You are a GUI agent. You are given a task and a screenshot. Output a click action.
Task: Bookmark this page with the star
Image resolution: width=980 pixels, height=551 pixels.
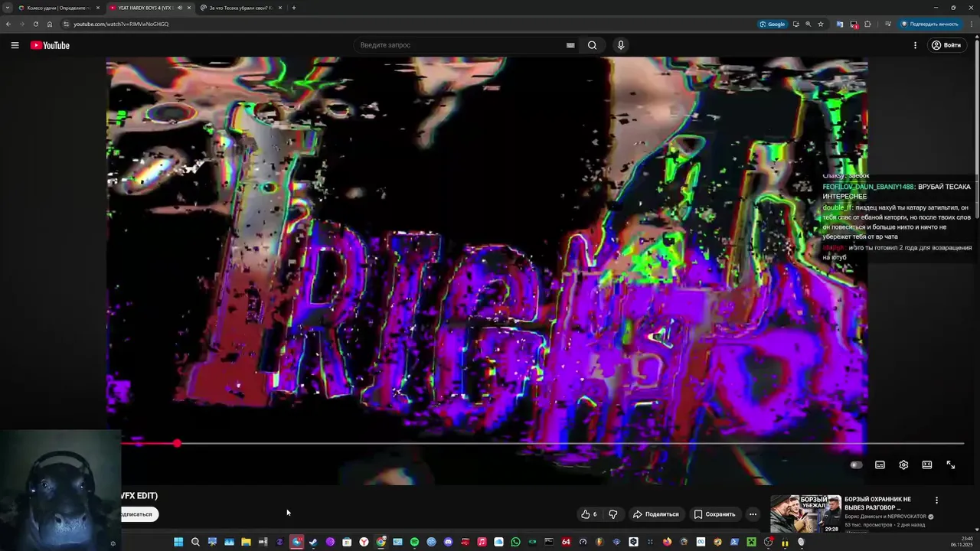point(821,24)
